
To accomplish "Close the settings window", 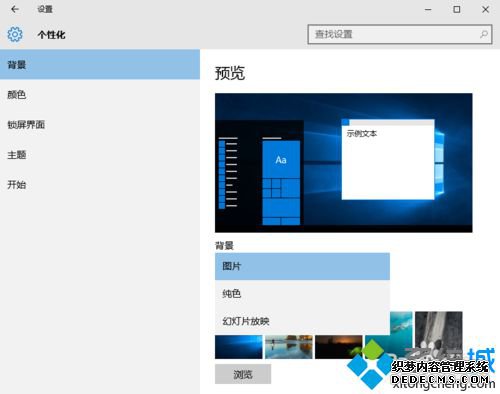I will pyautogui.click(x=486, y=9).
